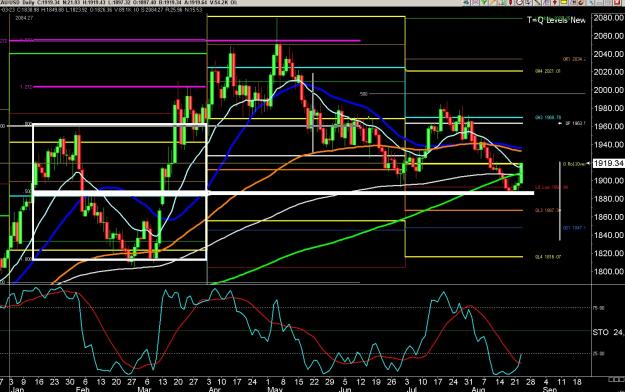Click the QL3 level label near 1867

tap(548, 210)
